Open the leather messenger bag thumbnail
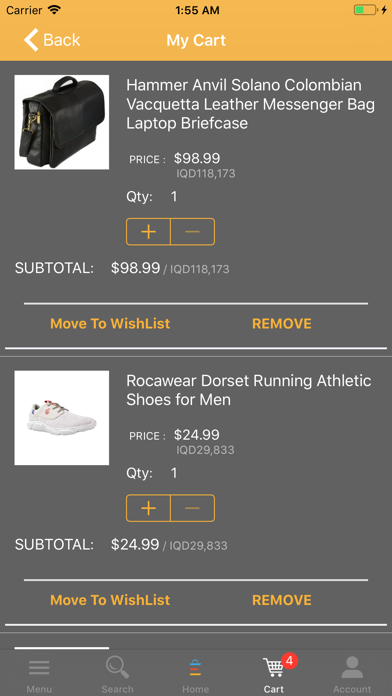The height and width of the screenshot is (696, 392). 62,122
